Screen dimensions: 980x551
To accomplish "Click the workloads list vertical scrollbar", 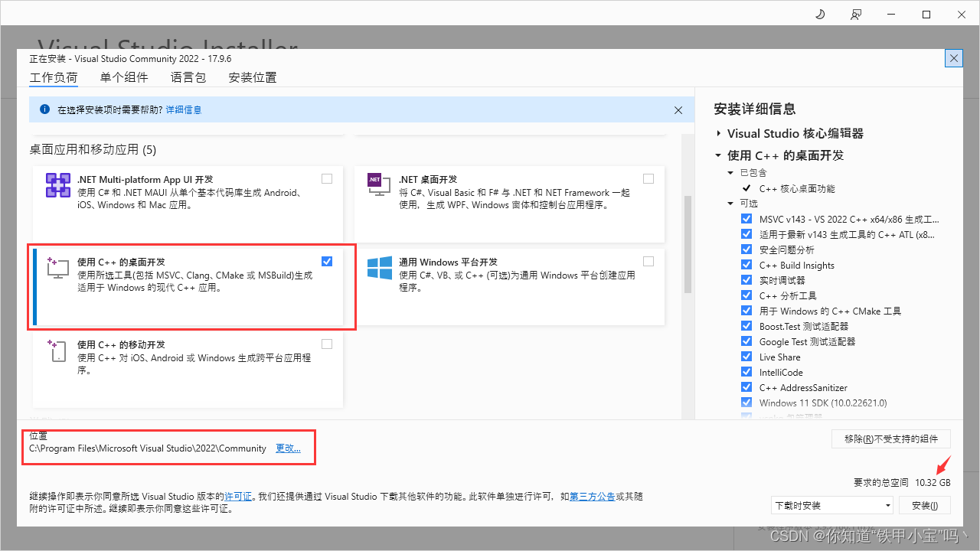I will coord(688,245).
